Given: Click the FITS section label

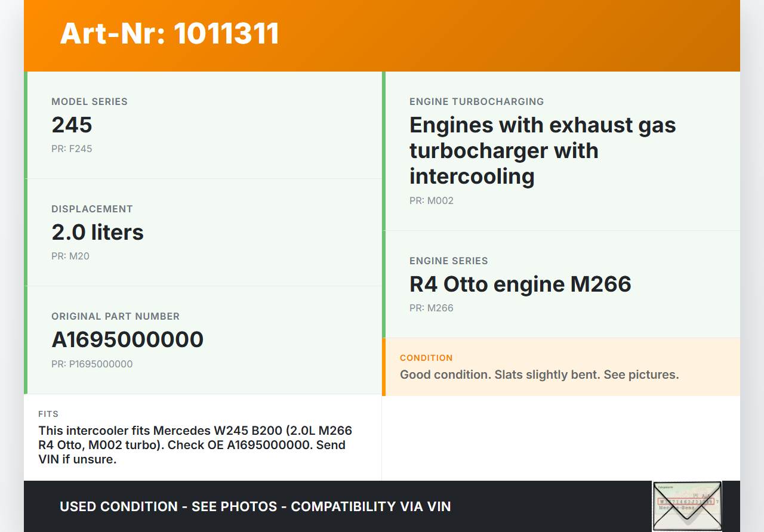Looking at the screenshot, I should (x=48, y=414).
